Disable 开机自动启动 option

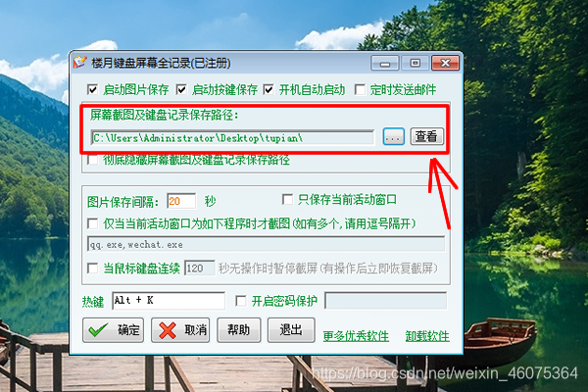tap(269, 89)
